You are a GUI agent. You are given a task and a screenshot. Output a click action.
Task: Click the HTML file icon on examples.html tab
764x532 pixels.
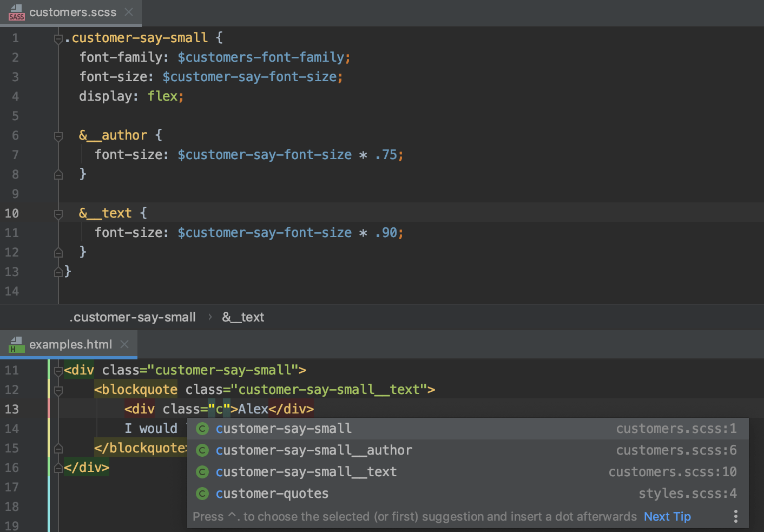coord(16,344)
